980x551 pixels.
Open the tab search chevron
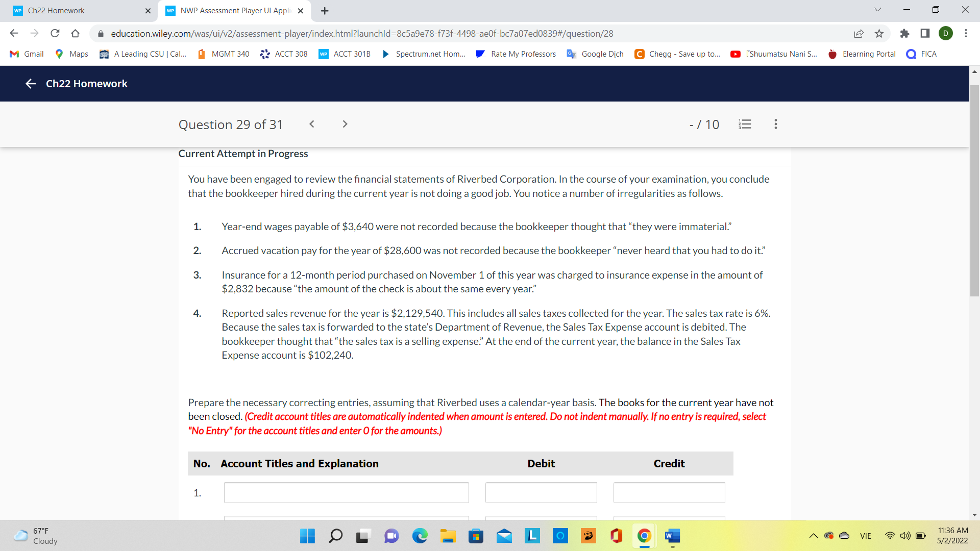coord(877,9)
